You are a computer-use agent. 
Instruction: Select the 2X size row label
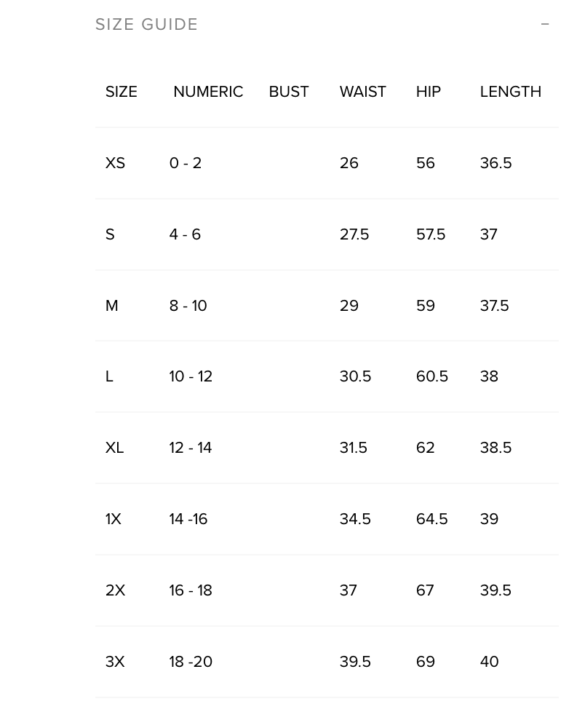(115, 590)
